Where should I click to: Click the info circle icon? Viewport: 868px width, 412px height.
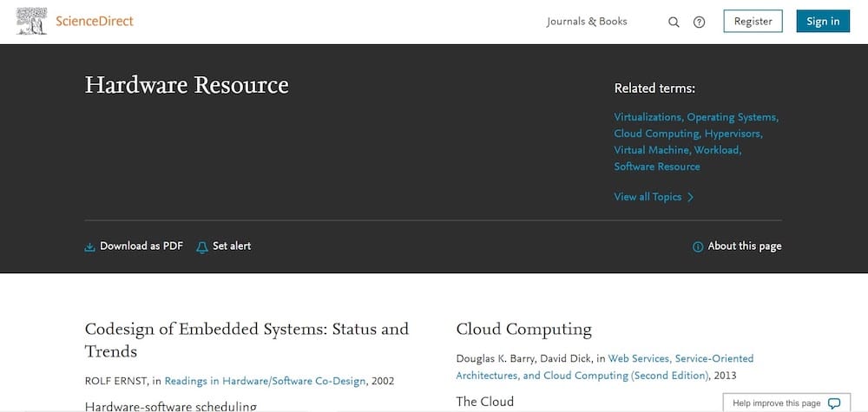698,246
